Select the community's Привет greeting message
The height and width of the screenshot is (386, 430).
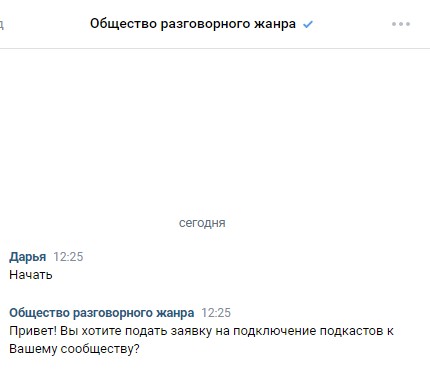[x=201, y=340]
